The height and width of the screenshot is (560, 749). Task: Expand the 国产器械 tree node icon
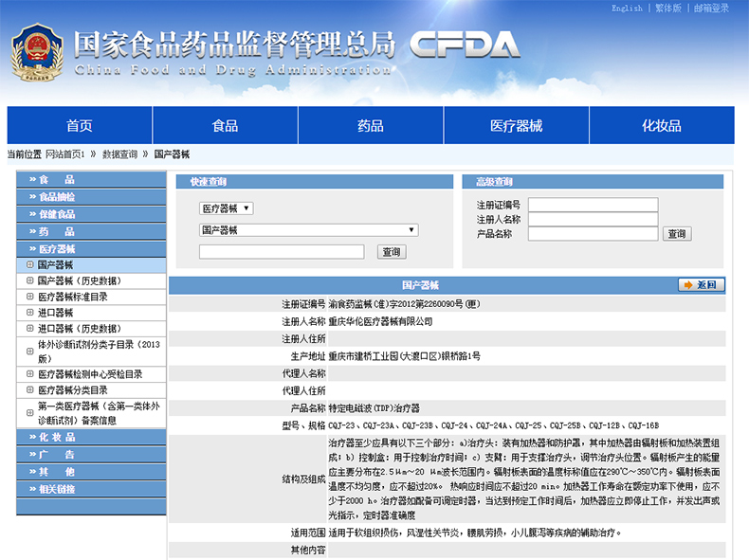30,264
